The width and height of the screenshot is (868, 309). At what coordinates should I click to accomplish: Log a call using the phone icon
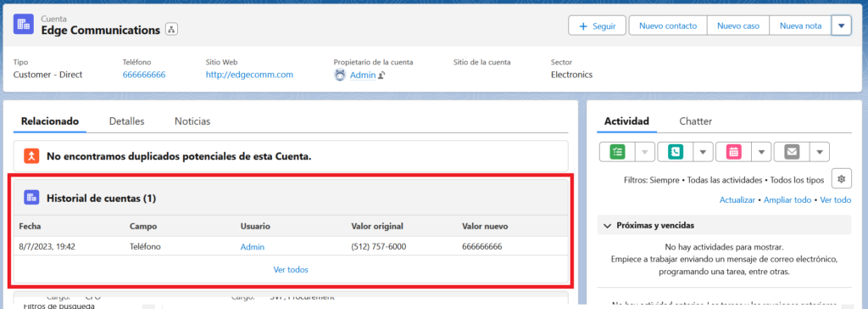click(676, 151)
